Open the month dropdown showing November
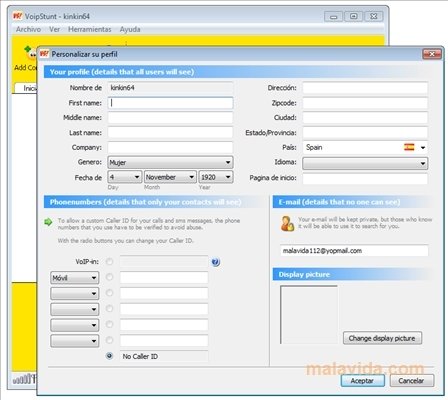The image size is (448, 400). pos(170,177)
